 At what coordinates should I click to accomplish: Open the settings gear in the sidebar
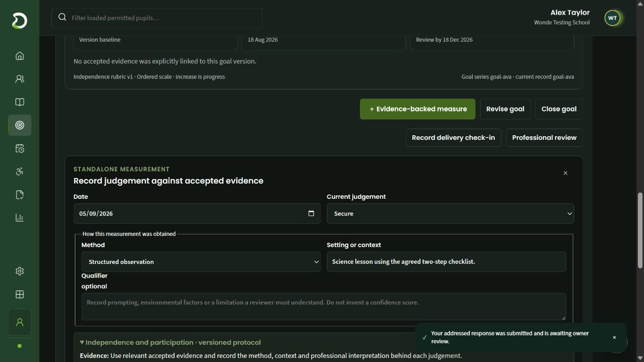coord(19,271)
